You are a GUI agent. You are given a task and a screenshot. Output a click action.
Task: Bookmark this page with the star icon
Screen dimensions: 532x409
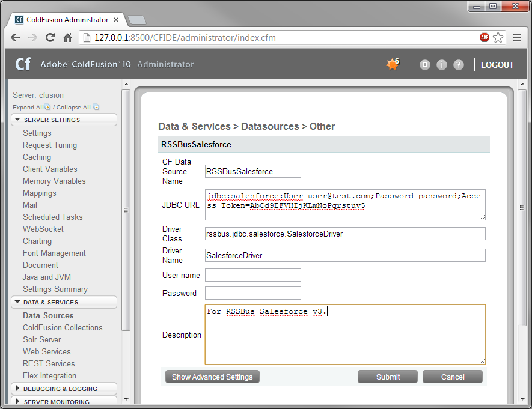(498, 37)
